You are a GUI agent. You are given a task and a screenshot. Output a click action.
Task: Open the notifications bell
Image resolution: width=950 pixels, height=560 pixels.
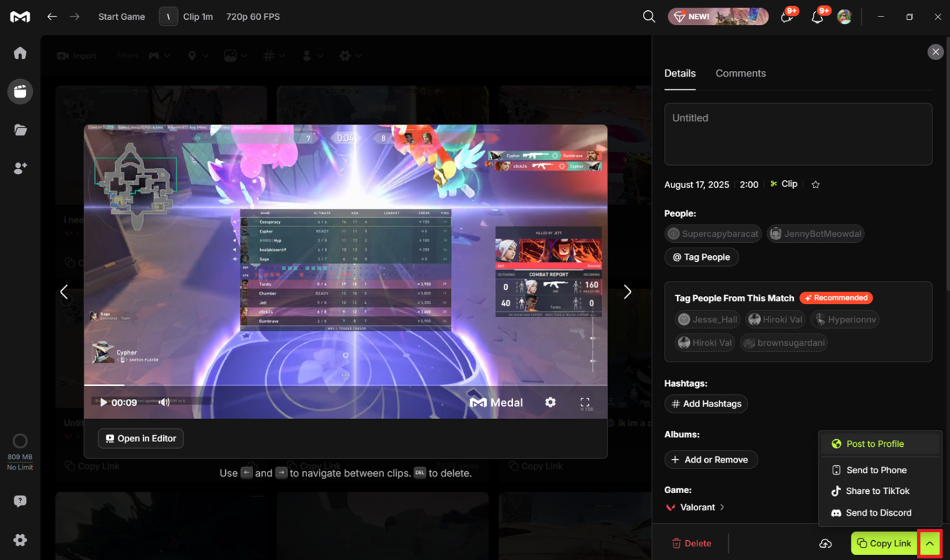point(817,16)
